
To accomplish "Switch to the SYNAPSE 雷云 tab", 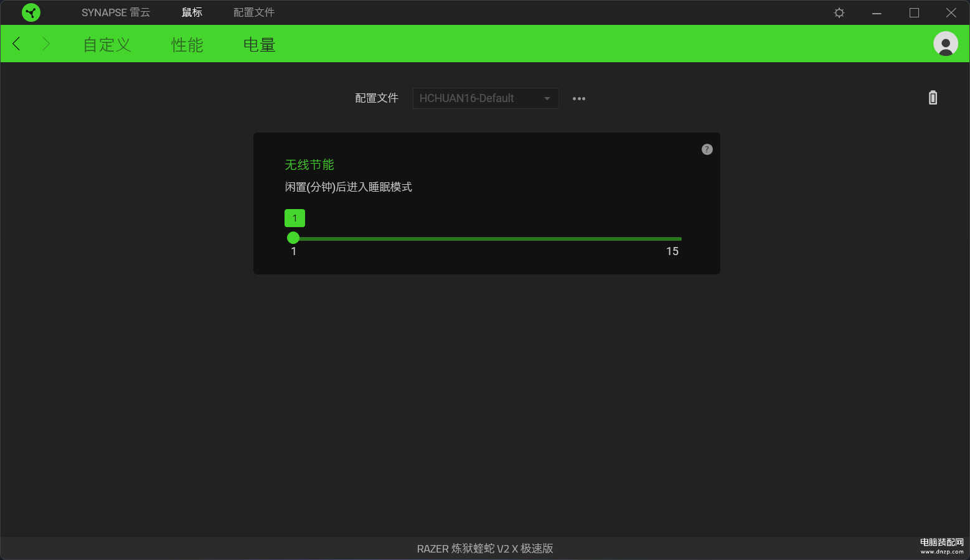I will pos(115,12).
